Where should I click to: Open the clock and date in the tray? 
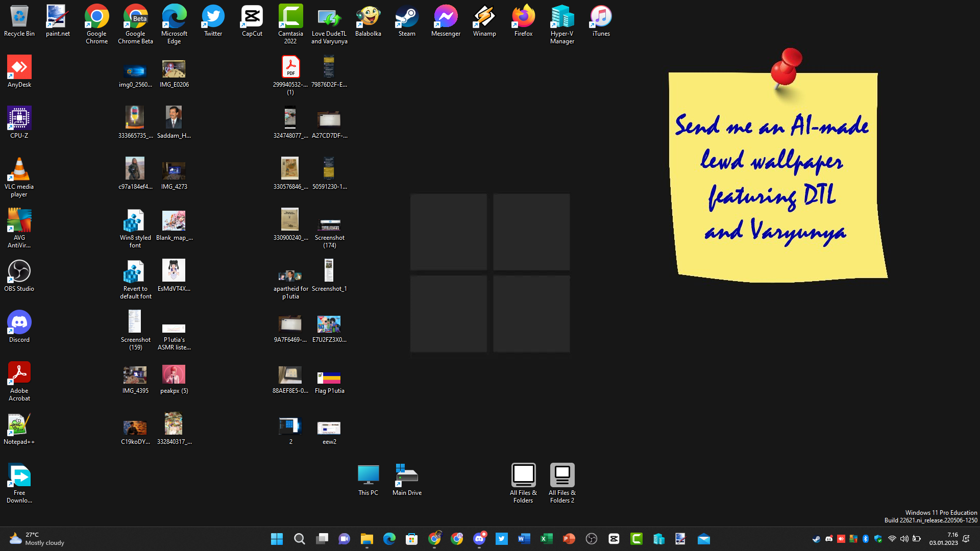click(943, 539)
